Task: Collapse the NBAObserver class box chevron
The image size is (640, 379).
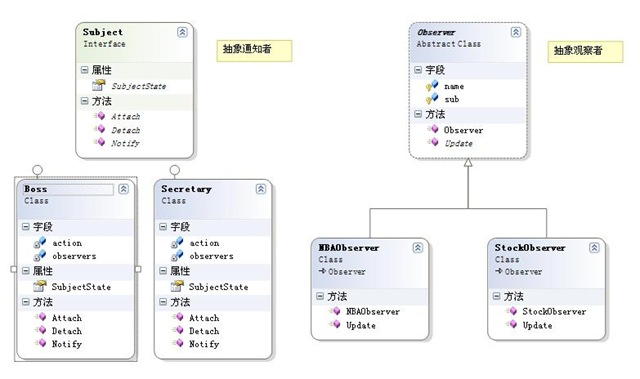Action: click(418, 248)
